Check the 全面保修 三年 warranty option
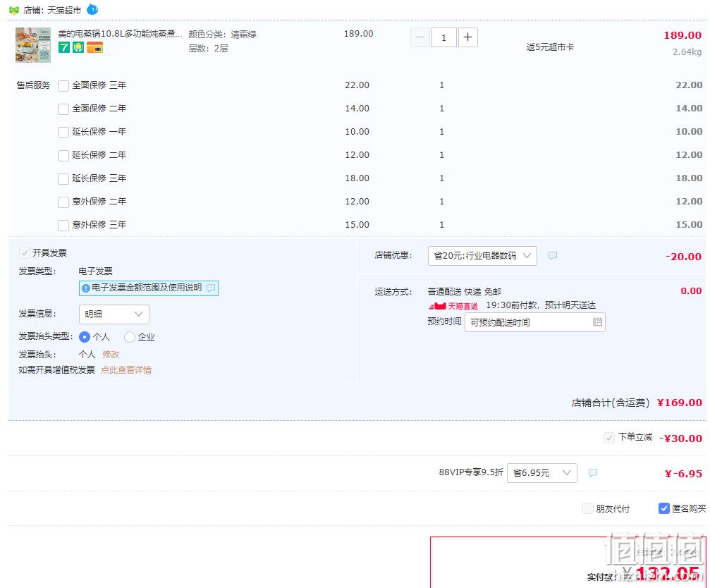The image size is (710, 588). [x=63, y=85]
